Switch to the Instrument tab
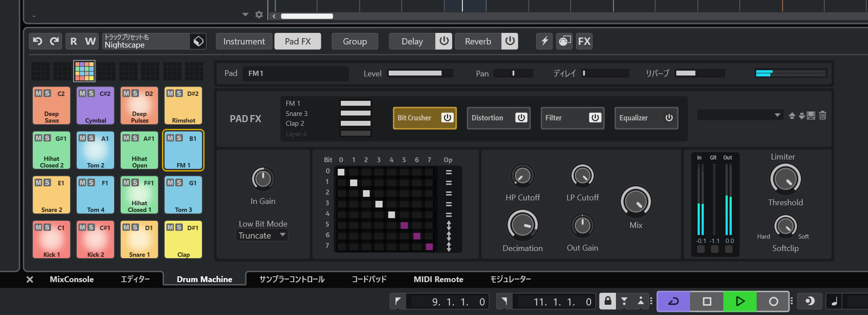This screenshot has height=315, width=868. [244, 41]
